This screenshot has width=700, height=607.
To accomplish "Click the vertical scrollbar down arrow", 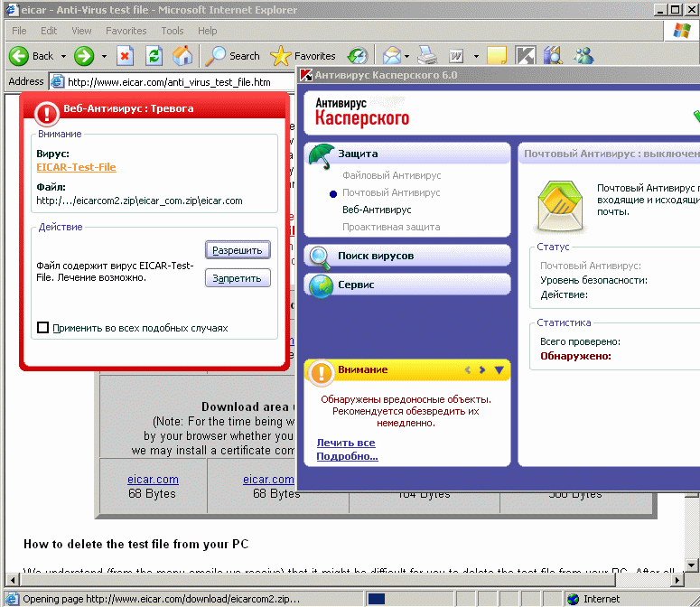I will pyautogui.click(x=692, y=565).
